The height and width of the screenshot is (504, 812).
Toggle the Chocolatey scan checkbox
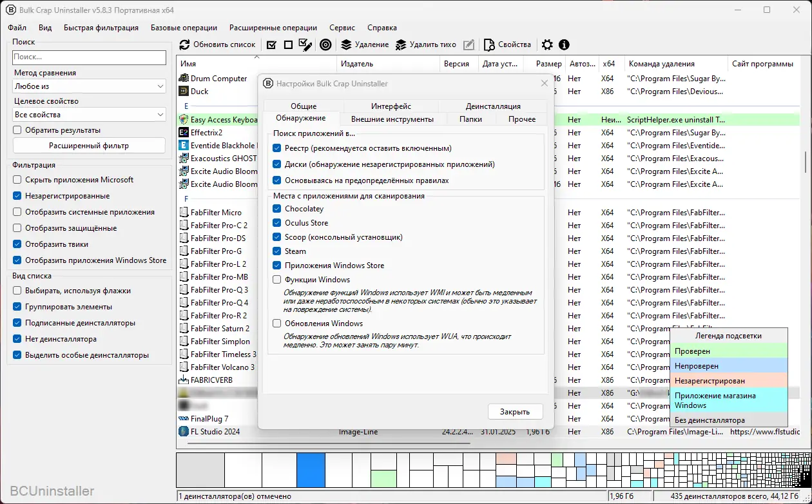point(277,209)
